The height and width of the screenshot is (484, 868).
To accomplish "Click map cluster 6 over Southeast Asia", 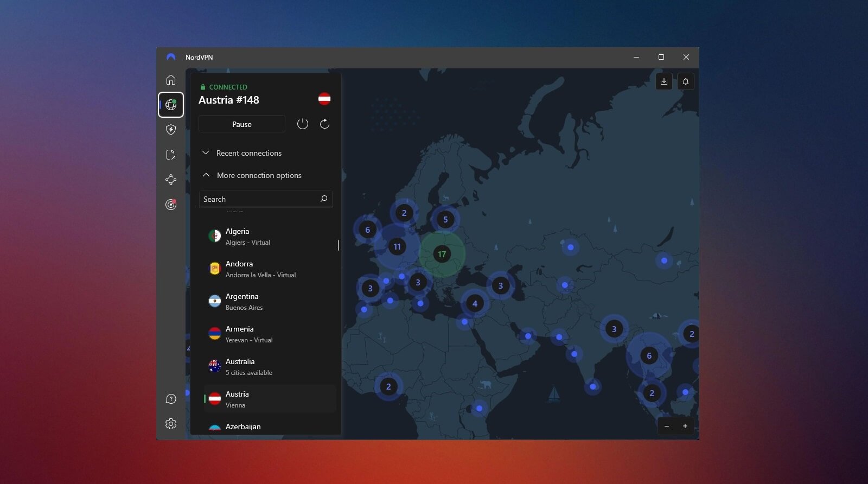I will point(649,355).
